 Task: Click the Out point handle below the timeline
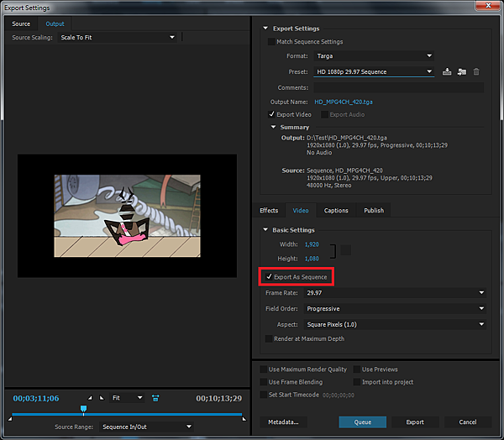(x=244, y=419)
